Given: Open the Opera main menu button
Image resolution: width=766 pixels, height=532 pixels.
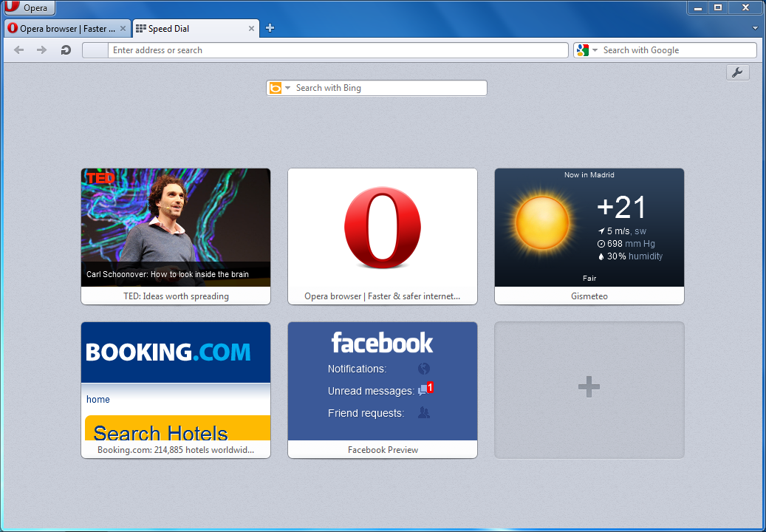Looking at the screenshot, I should 30,8.
